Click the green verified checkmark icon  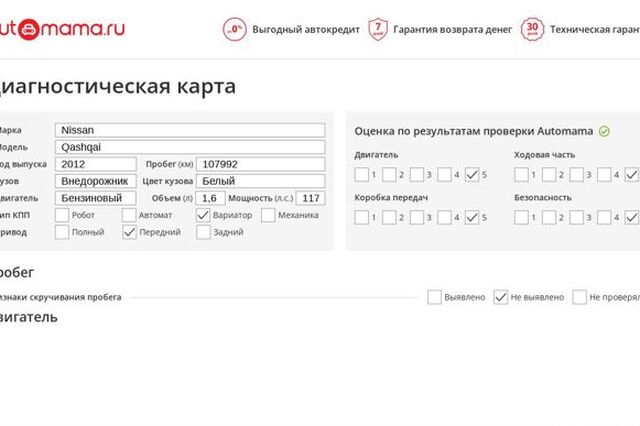604,131
